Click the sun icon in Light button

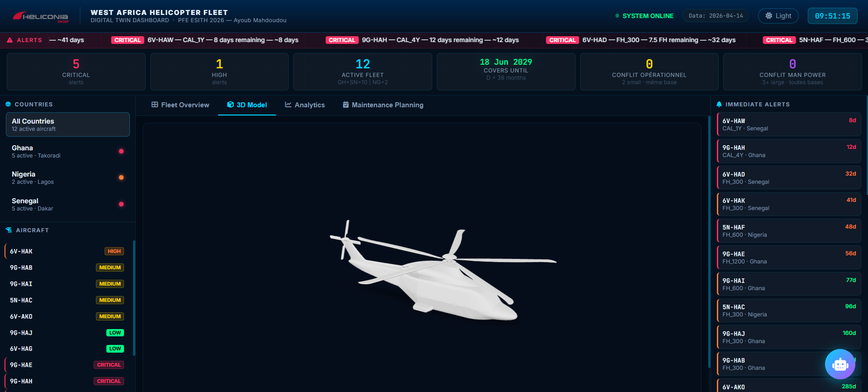pyautogui.click(x=768, y=16)
